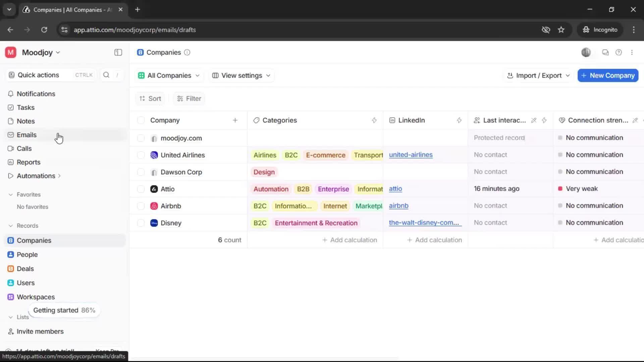Click the Categories column lightning icon
Image resolution: width=644 pixels, height=362 pixels.
point(374,120)
